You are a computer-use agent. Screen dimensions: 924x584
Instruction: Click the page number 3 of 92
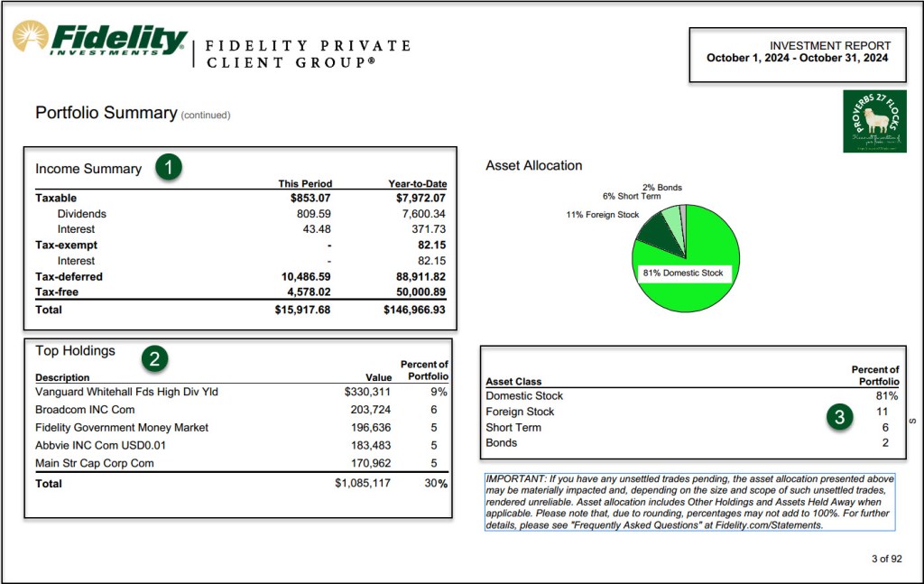(886, 559)
